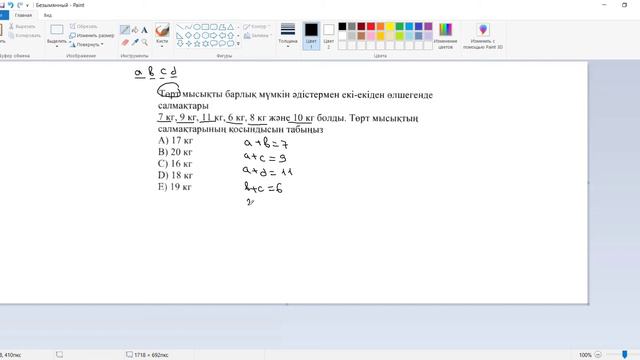
Task: Select the Fill with color bucket tool
Action: coord(135,30)
